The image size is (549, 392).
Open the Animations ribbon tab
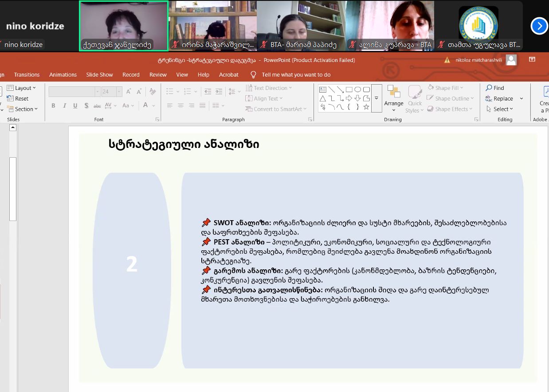(63, 75)
